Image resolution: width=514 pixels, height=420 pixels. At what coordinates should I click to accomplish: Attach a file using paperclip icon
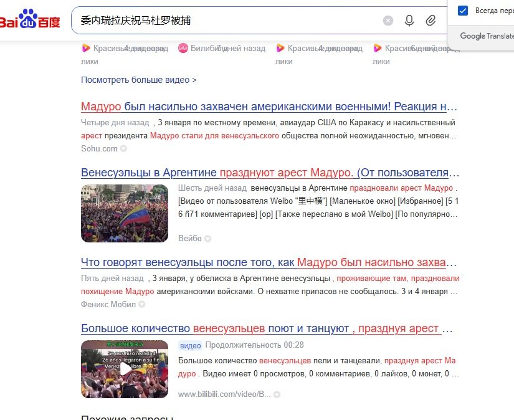click(x=431, y=21)
